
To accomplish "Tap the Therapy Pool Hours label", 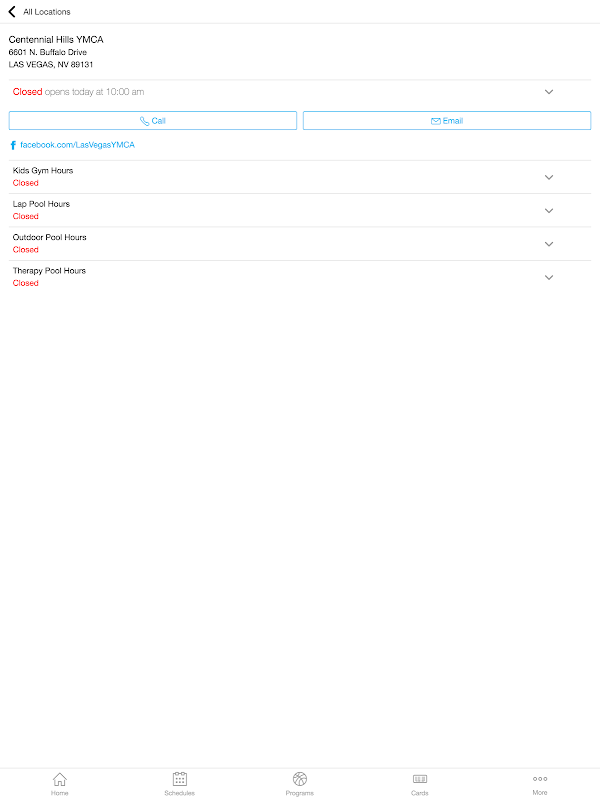I will [49, 271].
